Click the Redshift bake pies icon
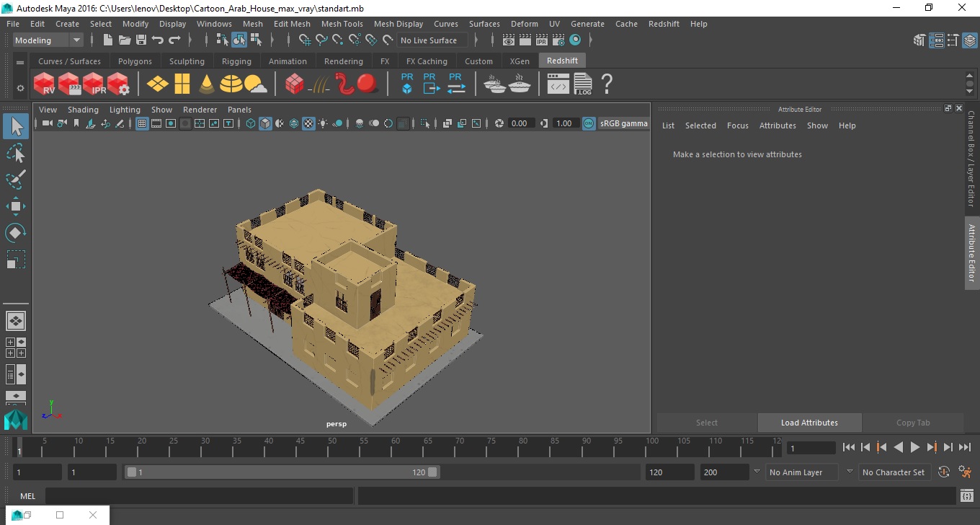Image resolution: width=980 pixels, height=525 pixels. pos(495,84)
